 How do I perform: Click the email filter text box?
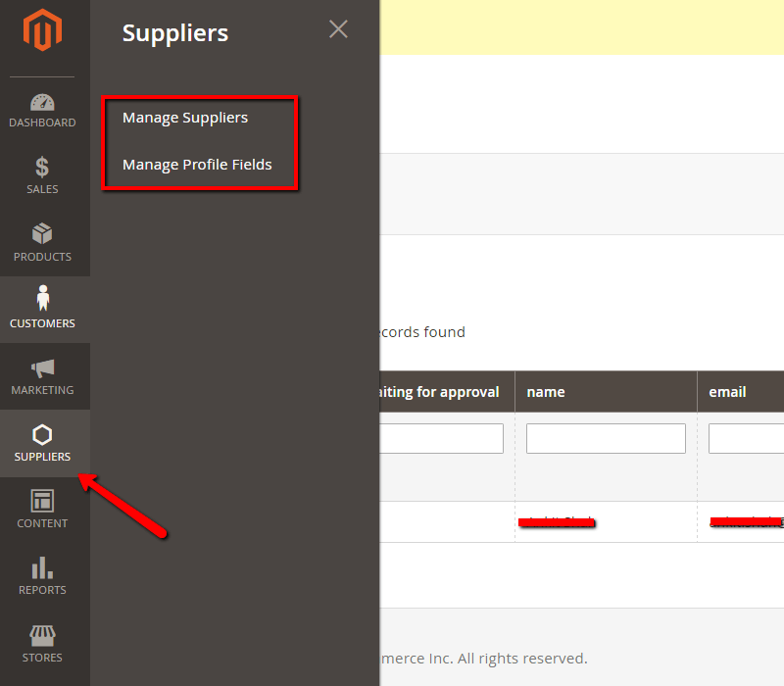746,438
